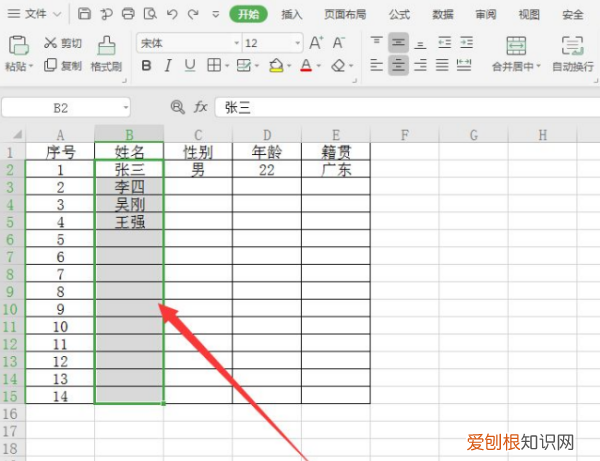Click the fx insert function icon
This screenshot has height=461, width=600.
coord(201,107)
